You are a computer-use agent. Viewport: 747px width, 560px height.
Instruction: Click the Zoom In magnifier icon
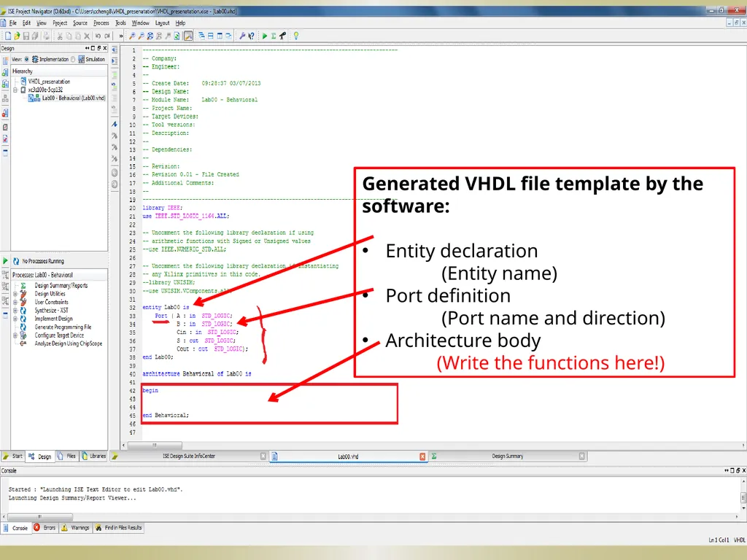coord(132,36)
